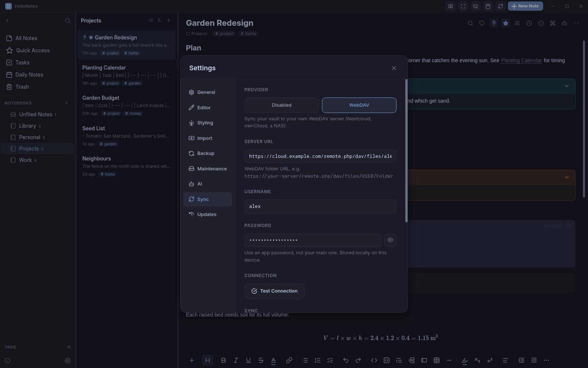Select the Disabled sync provider
The height and width of the screenshot is (368, 588).
282,105
